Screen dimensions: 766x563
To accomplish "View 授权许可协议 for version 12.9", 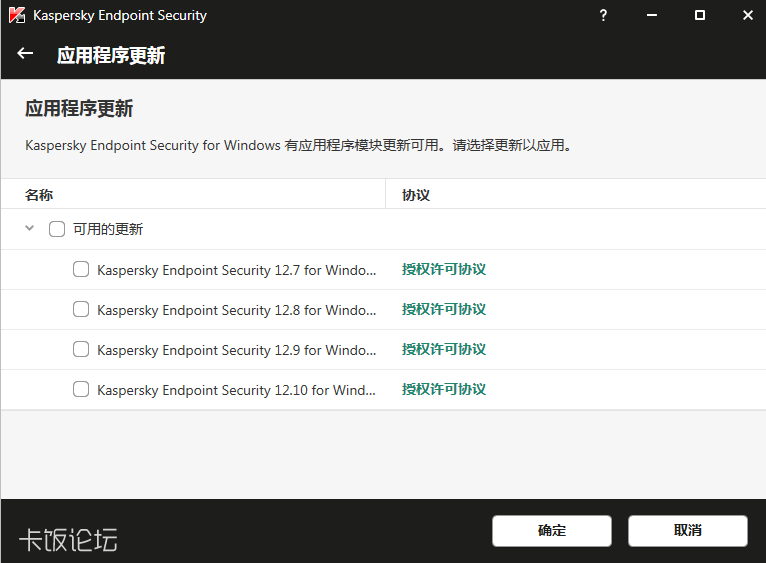I will click(x=443, y=350).
